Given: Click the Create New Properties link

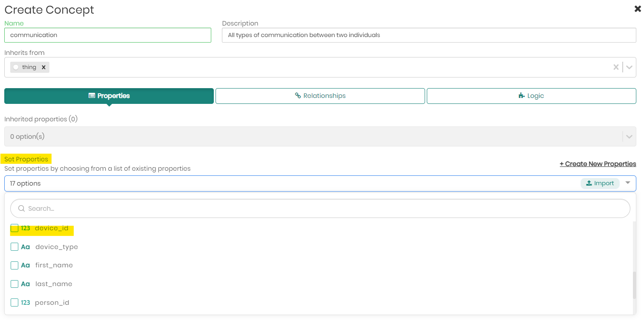Looking at the screenshot, I should tap(598, 164).
